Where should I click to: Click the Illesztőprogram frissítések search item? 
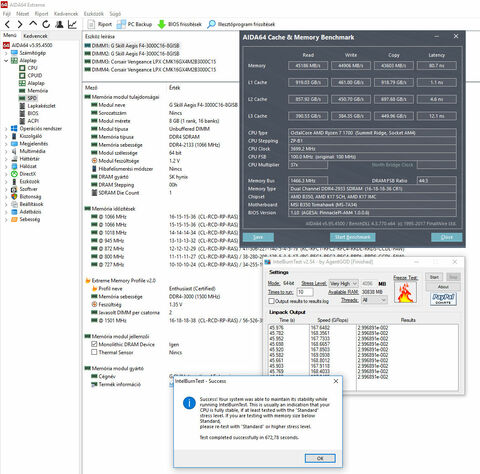[241, 24]
